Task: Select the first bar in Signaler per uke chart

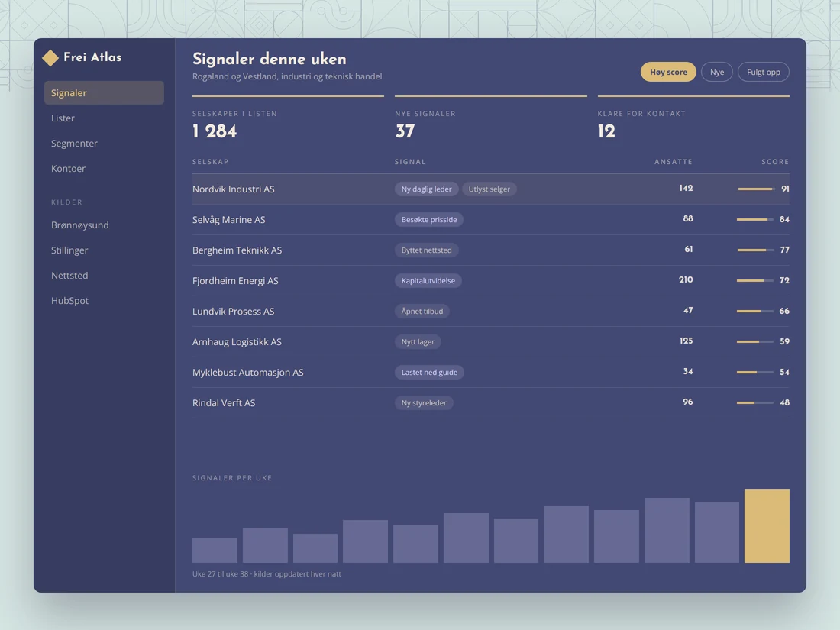Action: [x=215, y=550]
